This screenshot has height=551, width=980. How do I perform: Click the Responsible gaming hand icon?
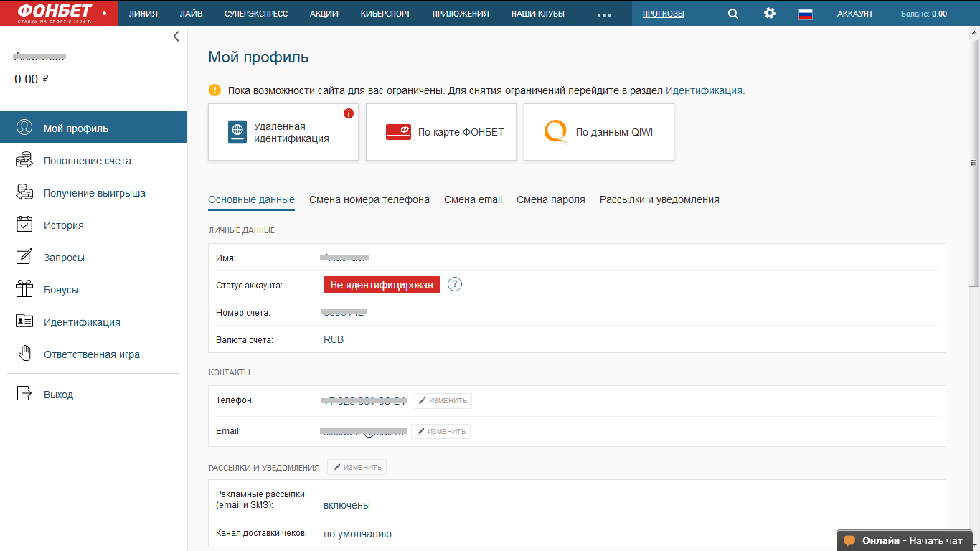point(24,353)
